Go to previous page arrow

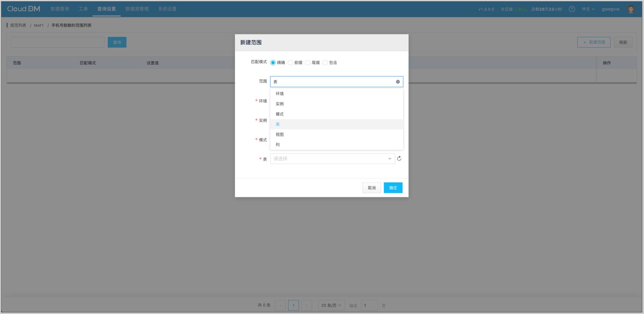pos(280,305)
